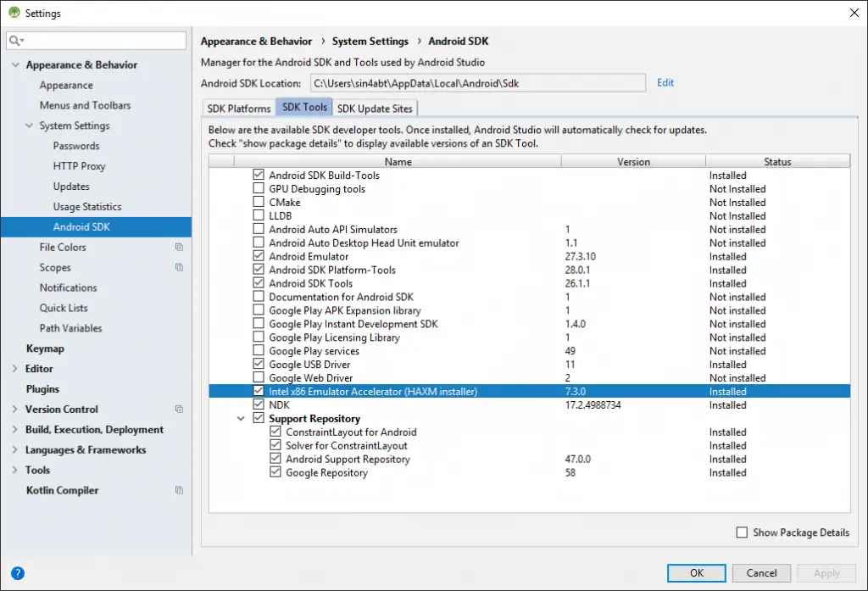Click the Apply button

tap(826, 572)
